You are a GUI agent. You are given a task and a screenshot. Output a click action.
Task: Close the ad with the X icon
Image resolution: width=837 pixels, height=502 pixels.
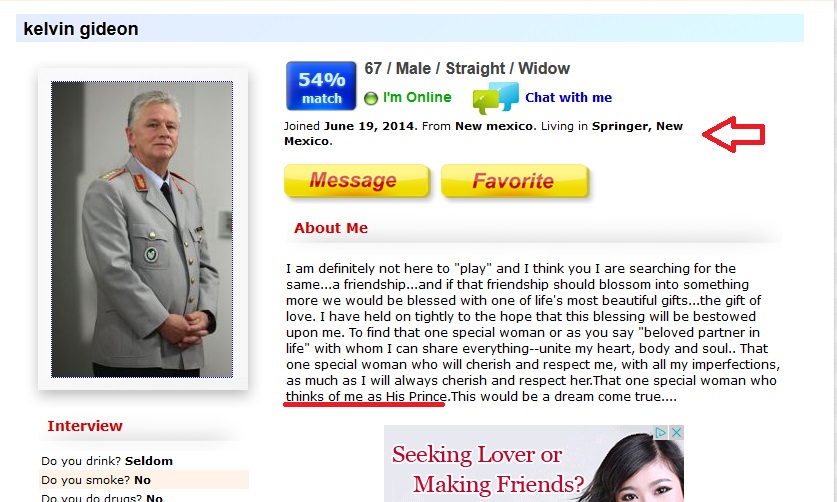tap(676, 432)
